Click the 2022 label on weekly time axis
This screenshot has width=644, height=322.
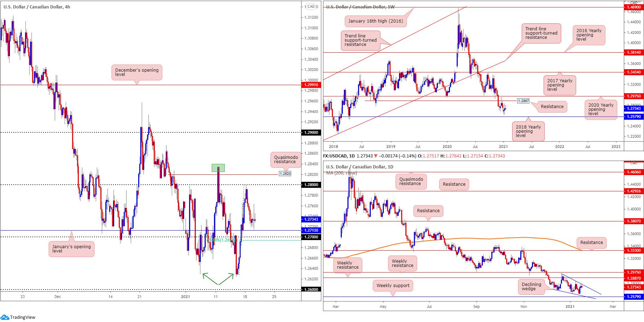560,147
